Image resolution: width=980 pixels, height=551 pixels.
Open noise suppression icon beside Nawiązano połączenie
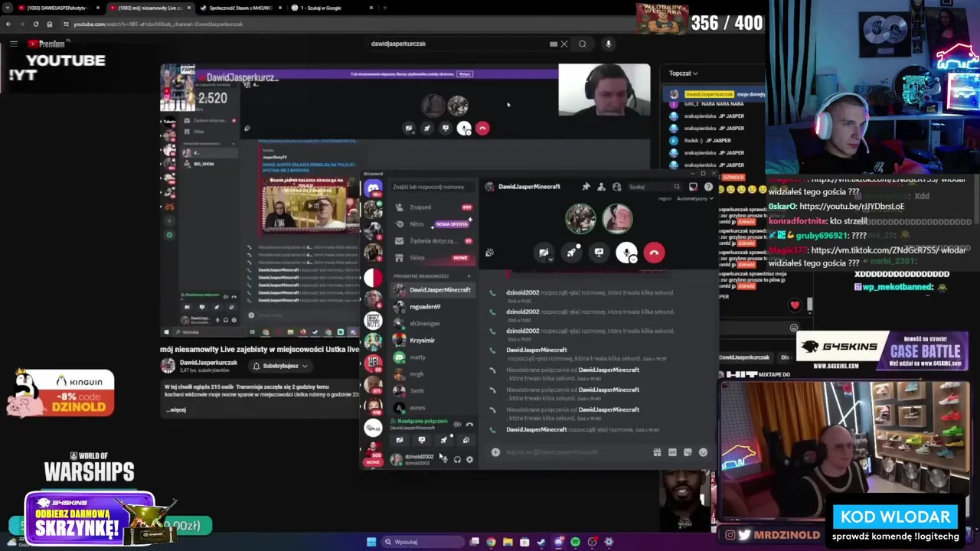[x=457, y=424]
